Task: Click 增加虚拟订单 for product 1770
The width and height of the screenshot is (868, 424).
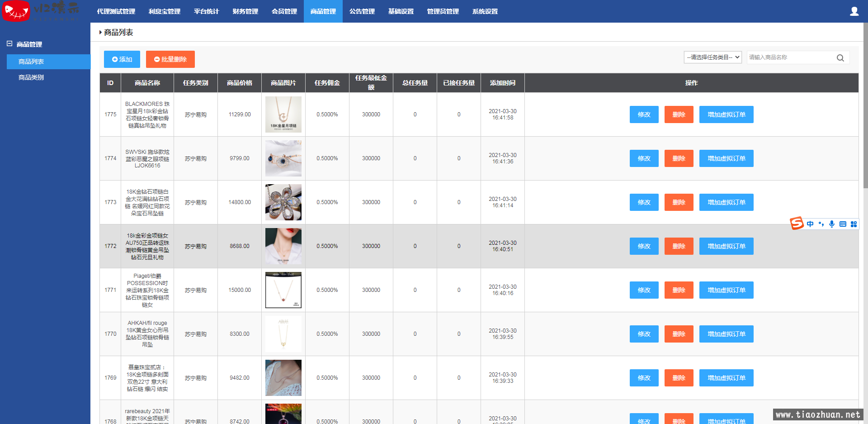Action: (x=726, y=334)
